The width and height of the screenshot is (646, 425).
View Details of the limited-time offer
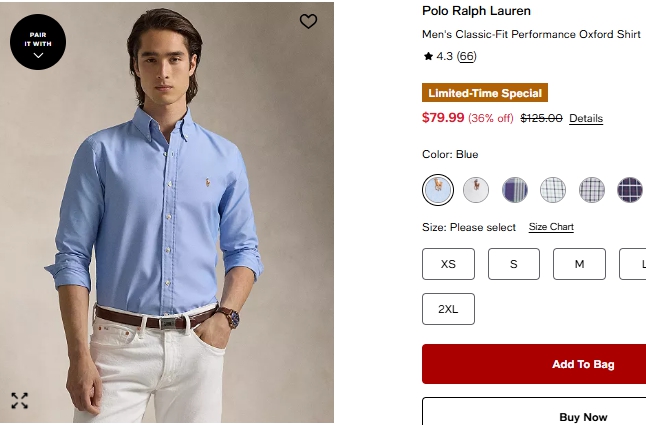(586, 119)
